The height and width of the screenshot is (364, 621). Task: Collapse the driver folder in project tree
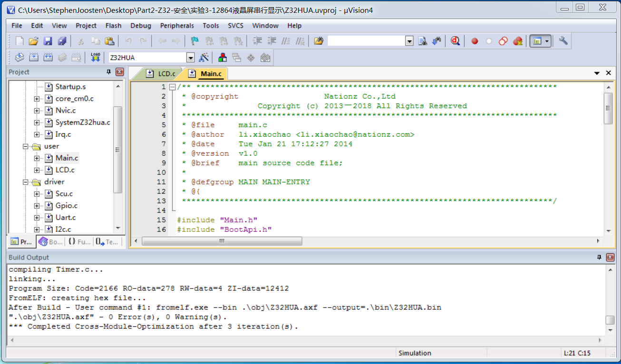tap(25, 182)
